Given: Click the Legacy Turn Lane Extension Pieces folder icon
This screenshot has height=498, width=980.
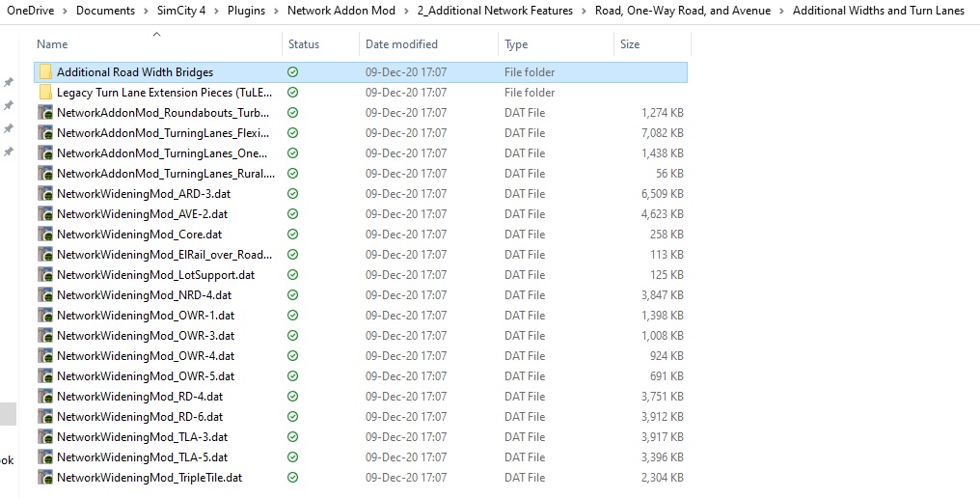Looking at the screenshot, I should click(x=45, y=93).
